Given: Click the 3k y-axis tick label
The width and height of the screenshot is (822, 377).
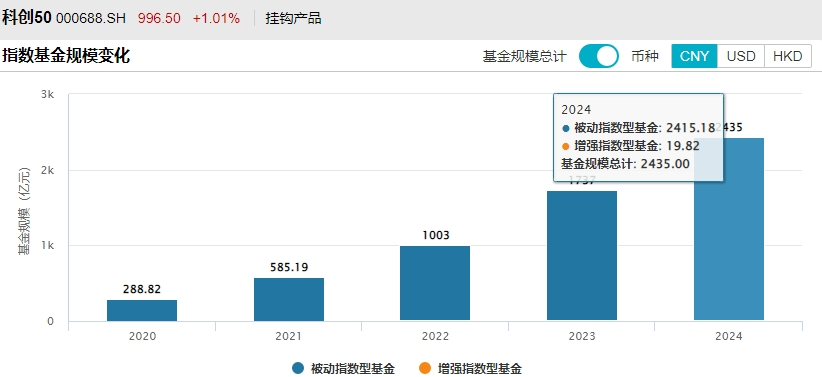Looking at the screenshot, I should tap(48, 94).
